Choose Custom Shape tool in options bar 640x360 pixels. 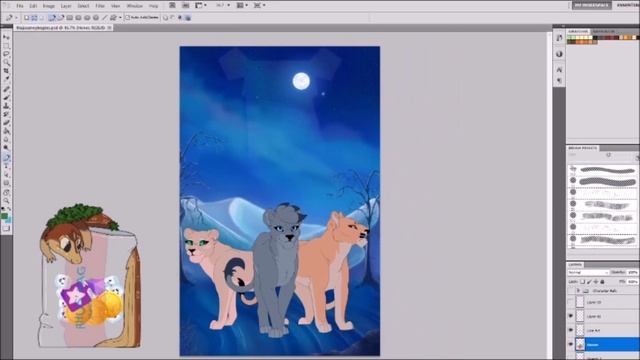113,18
